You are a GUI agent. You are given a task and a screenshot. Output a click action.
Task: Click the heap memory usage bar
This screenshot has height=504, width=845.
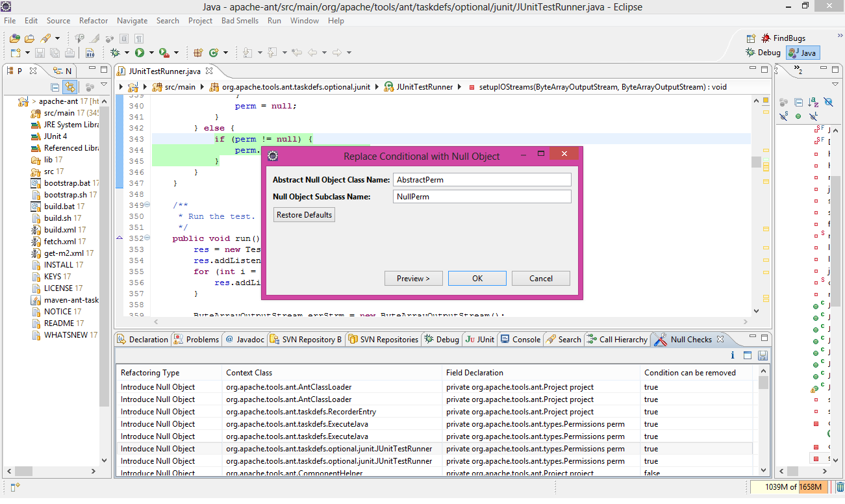pyautogui.click(x=788, y=487)
